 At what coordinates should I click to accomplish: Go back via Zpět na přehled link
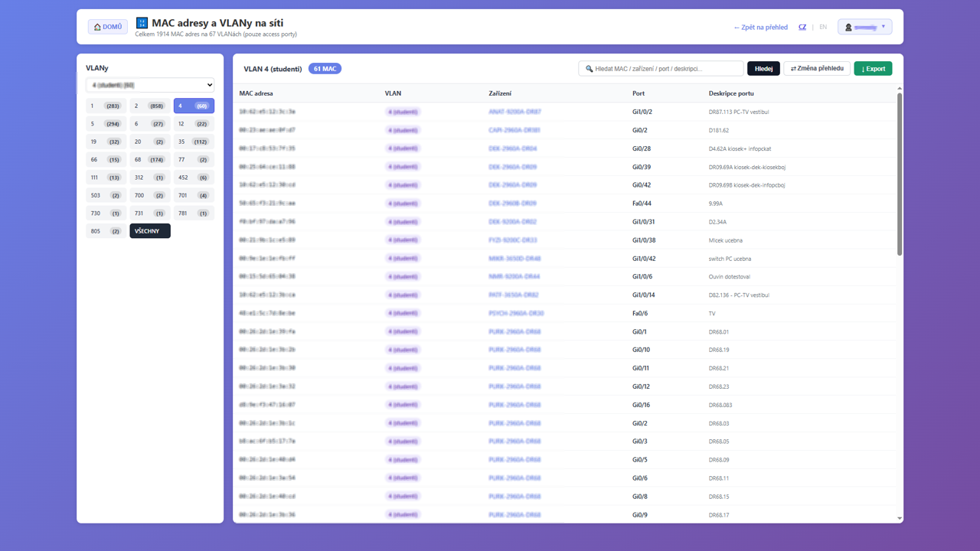tap(760, 27)
